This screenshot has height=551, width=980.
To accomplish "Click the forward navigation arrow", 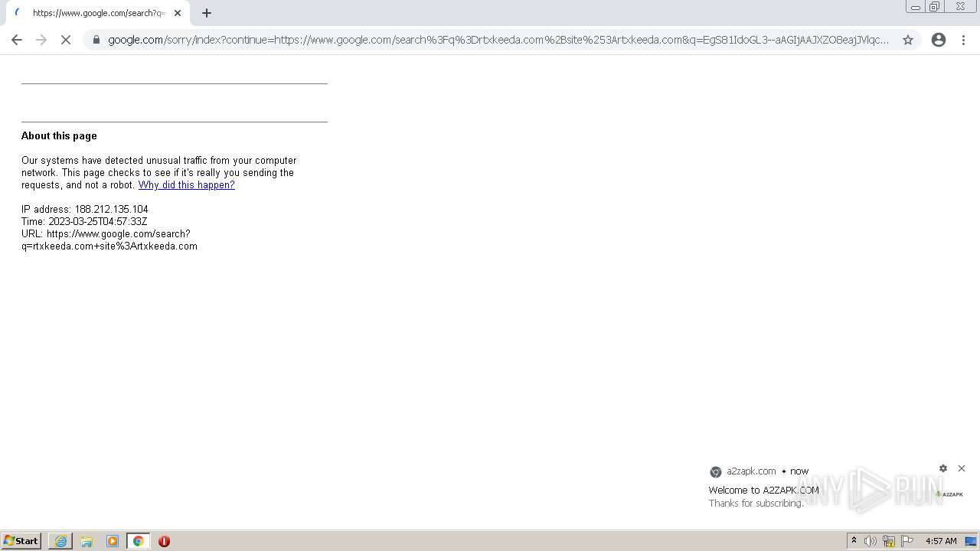I will click(41, 40).
